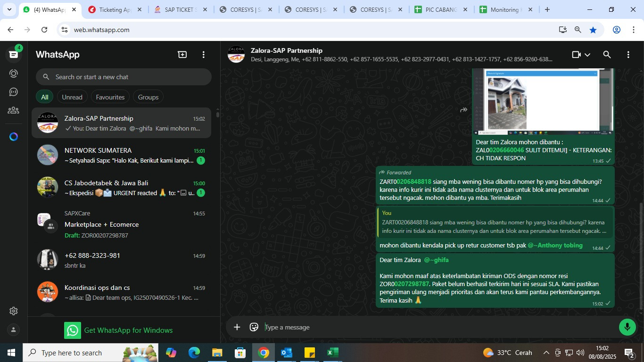The image size is (644, 362).
Task: Switch to the Ticketing App browser tab
Action: [x=115, y=9]
